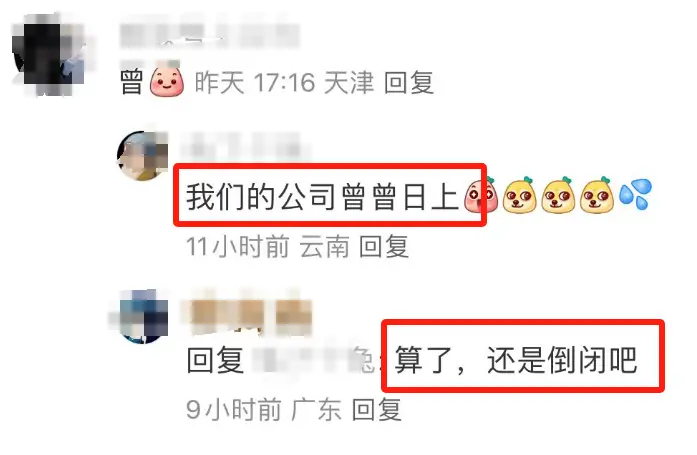Click the blurred username above the 曾 comment
The image size is (697, 455).
[x=209, y=34]
